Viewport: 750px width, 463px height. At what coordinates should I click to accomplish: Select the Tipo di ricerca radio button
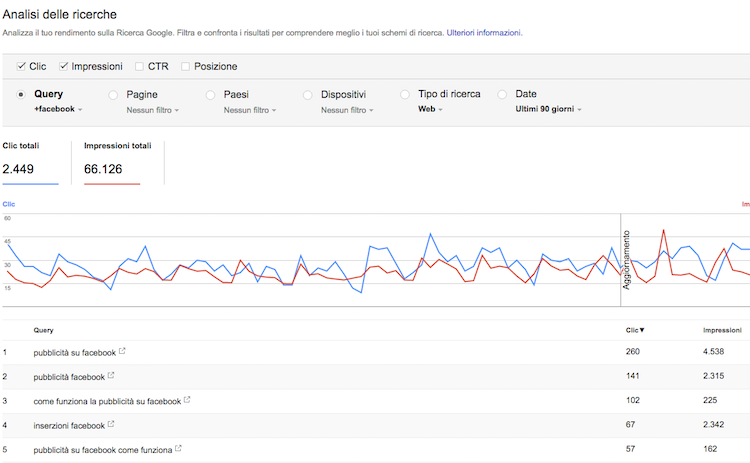405,94
